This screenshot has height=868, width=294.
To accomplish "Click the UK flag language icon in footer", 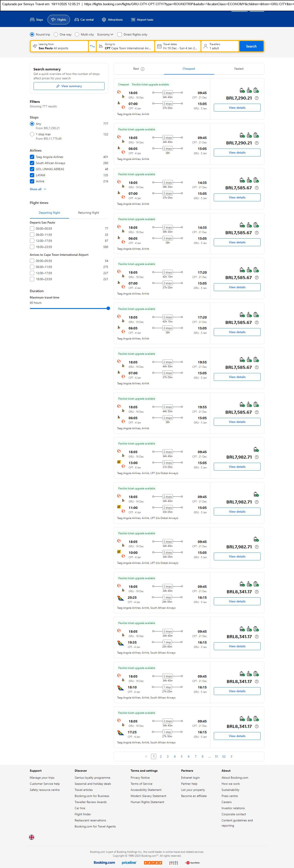I will 32,837.
